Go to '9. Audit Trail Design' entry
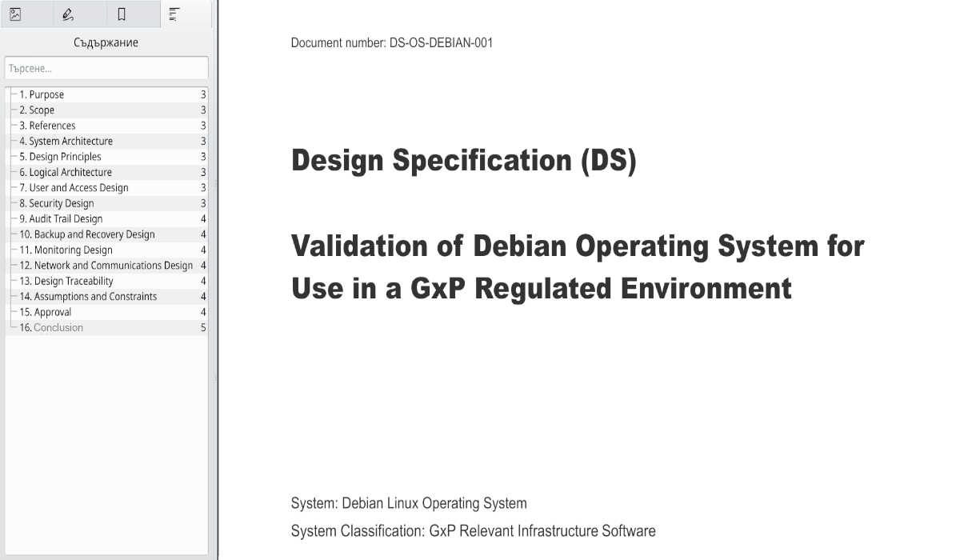 point(106,218)
